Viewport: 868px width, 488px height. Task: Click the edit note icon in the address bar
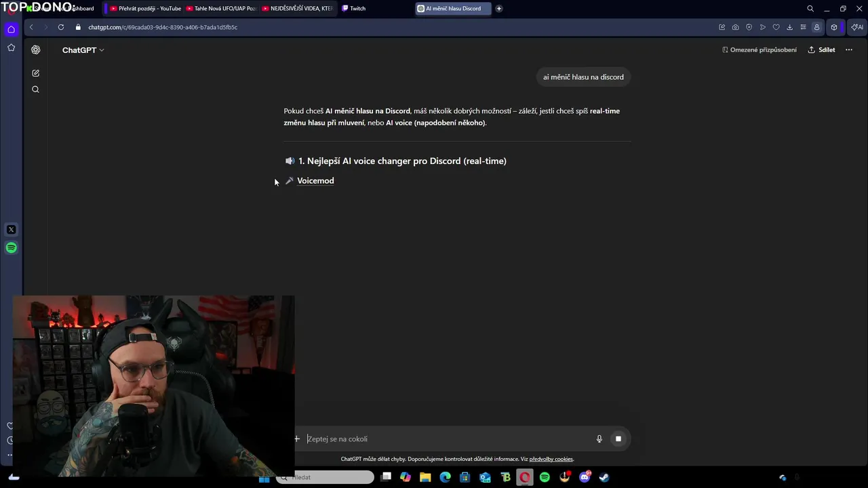coord(722,27)
